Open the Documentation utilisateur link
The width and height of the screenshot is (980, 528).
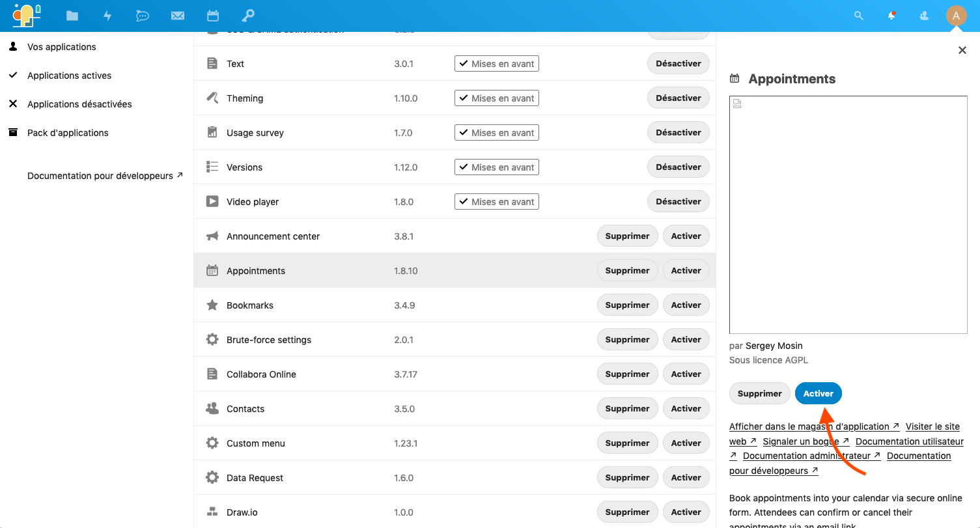click(x=910, y=441)
